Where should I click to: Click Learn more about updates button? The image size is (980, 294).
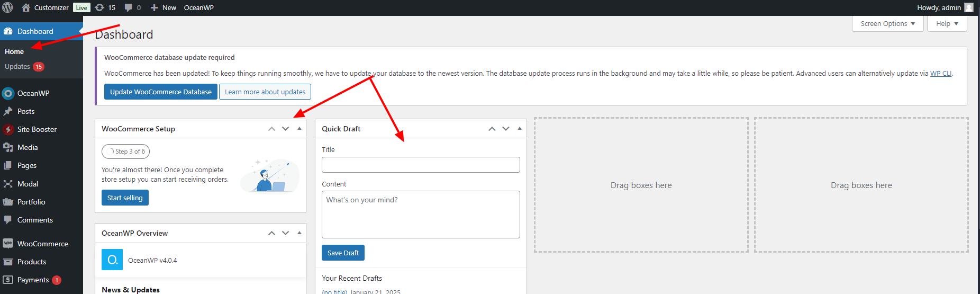click(265, 92)
